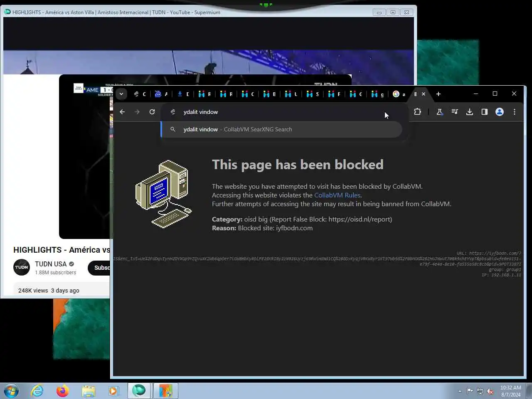Open the clock showing 10:32 AM
Image resolution: width=532 pixels, height=399 pixels.
tap(510, 391)
